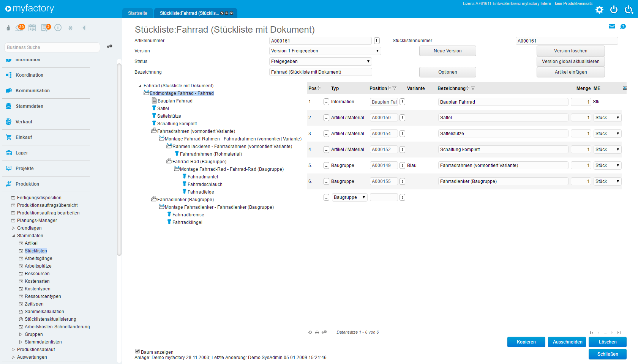This screenshot has height=364, width=638.
Task: Open the calendar icon in the sidebar toolbar
Action: pos(32,28)
